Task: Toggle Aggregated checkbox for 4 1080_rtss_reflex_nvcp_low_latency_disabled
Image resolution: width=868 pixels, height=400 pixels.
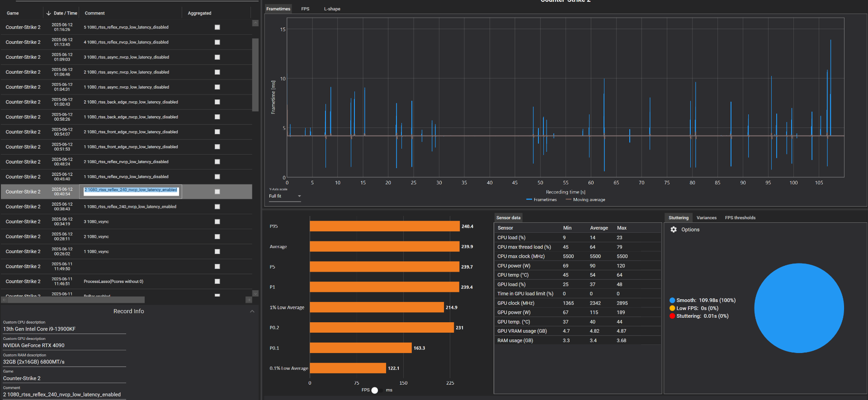Action: coord(217,42)
